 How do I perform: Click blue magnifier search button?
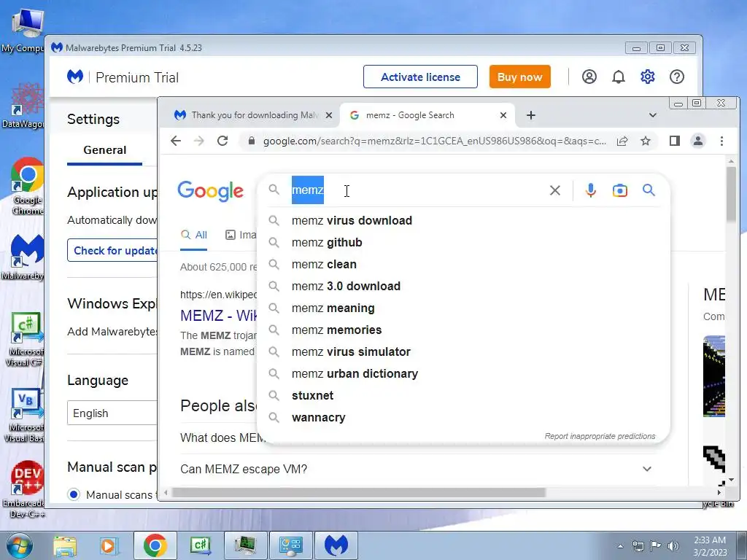click(649, 190)
